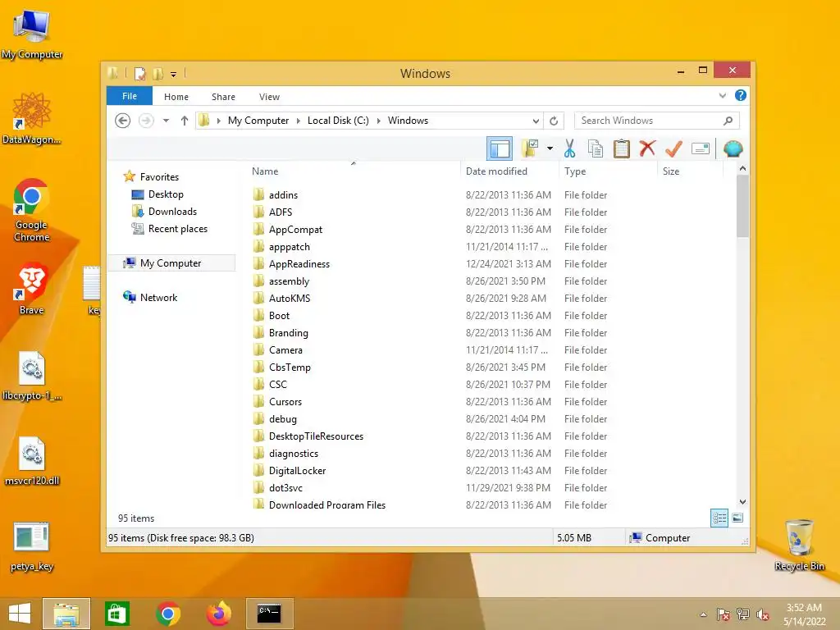Open the Home ribbon tab

pos(176,97)
